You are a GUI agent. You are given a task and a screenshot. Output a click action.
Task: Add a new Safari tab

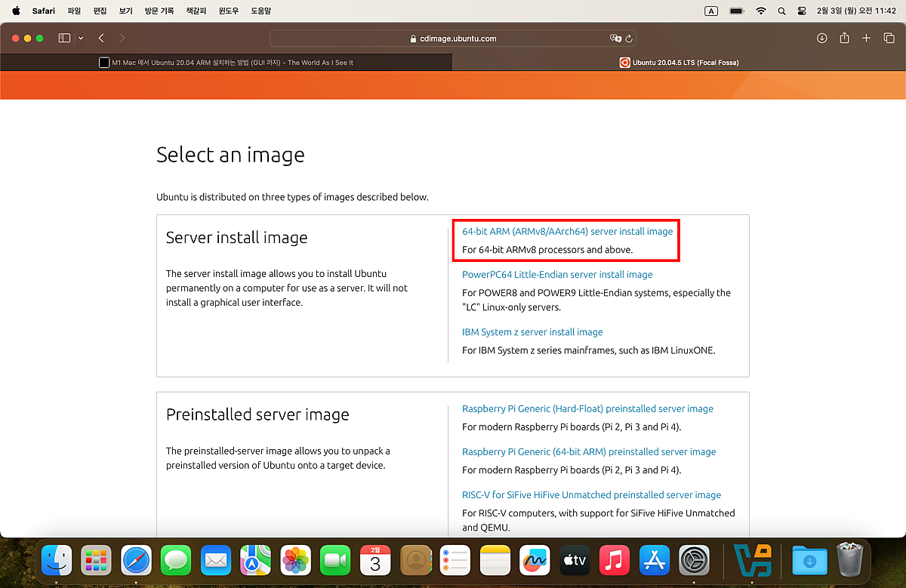click(866, 38)
